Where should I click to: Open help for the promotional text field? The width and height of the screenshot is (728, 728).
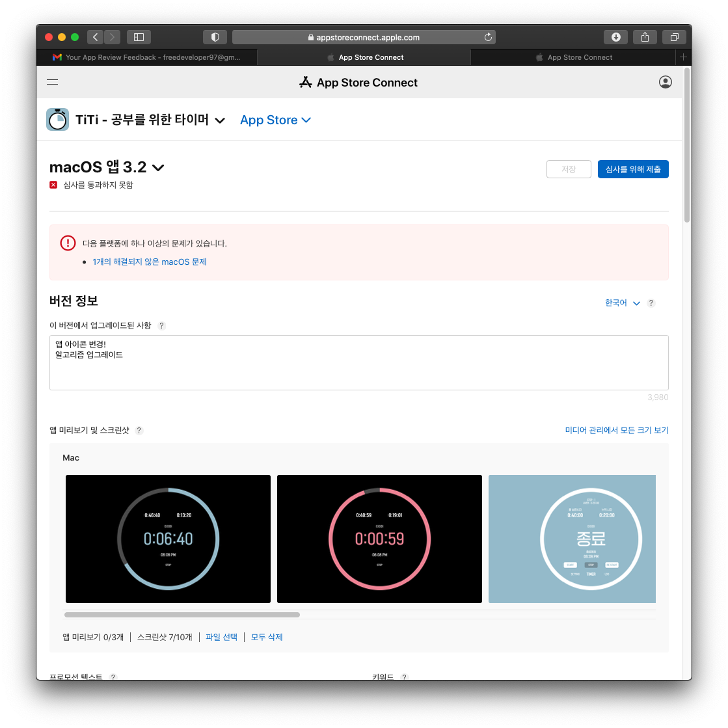click(113, 677)
